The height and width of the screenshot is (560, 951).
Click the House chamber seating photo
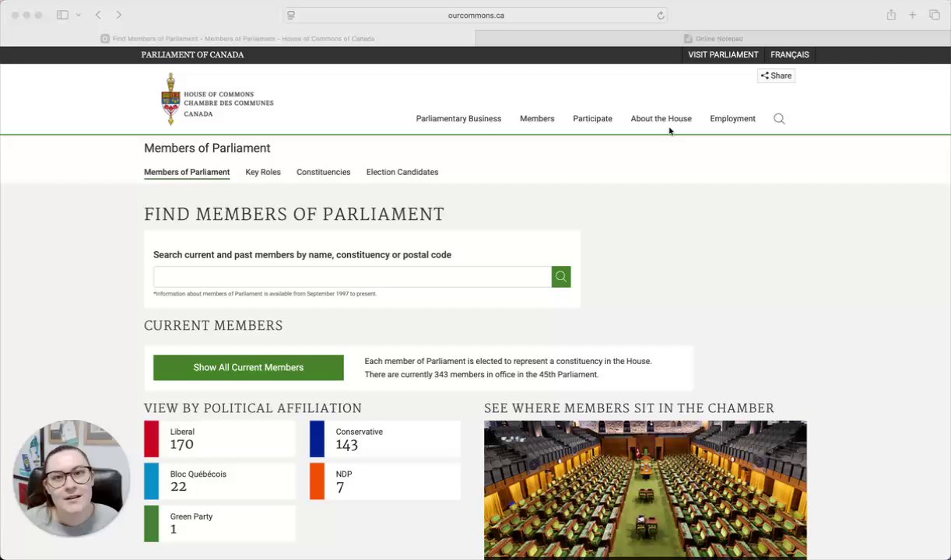coord(645,490)
